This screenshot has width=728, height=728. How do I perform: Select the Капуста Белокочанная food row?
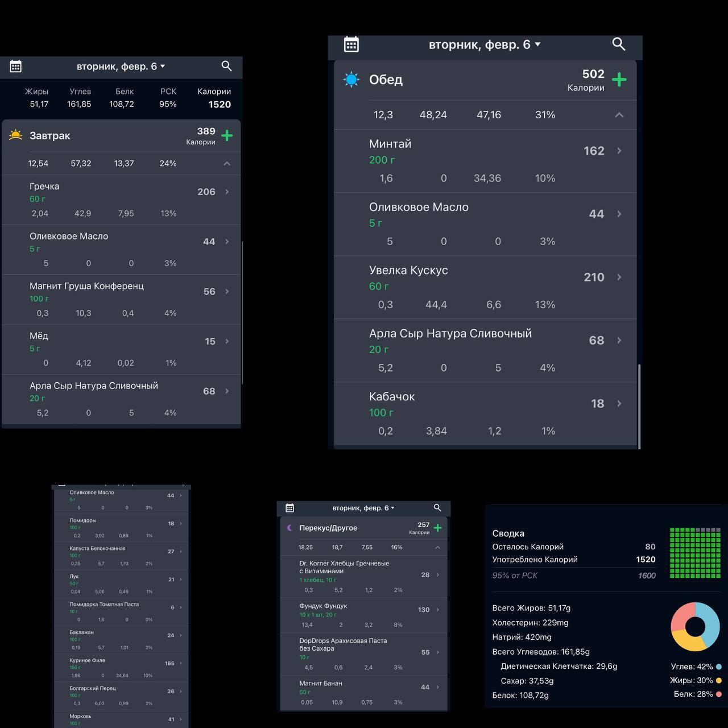(x=121, y=556)
